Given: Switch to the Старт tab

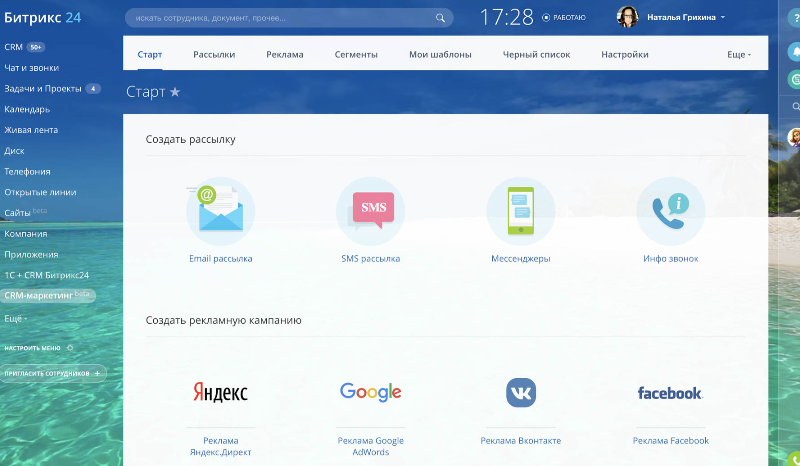Looking at the screenshot, I should (149, 55).
